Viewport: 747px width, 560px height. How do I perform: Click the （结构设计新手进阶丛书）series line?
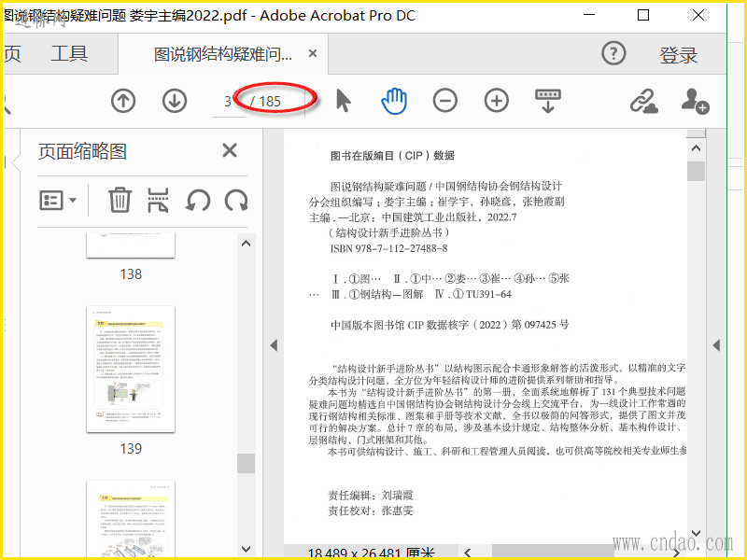click(x=388, y=232)
